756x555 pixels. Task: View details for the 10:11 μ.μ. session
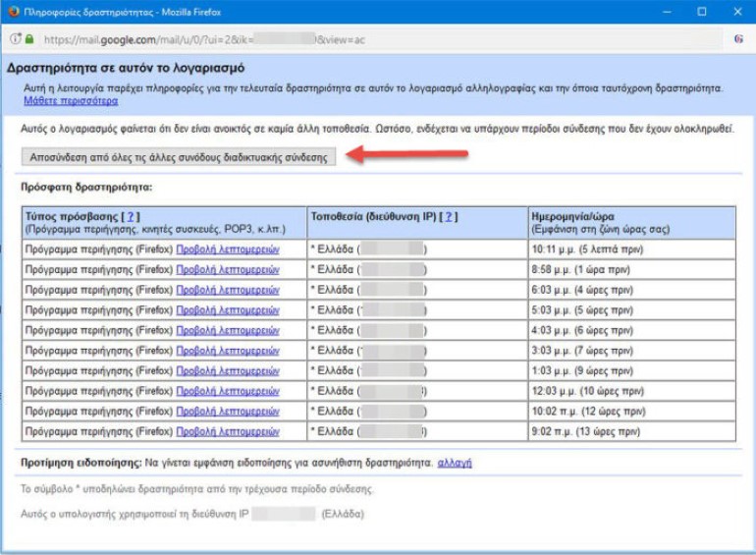point(228,249)
